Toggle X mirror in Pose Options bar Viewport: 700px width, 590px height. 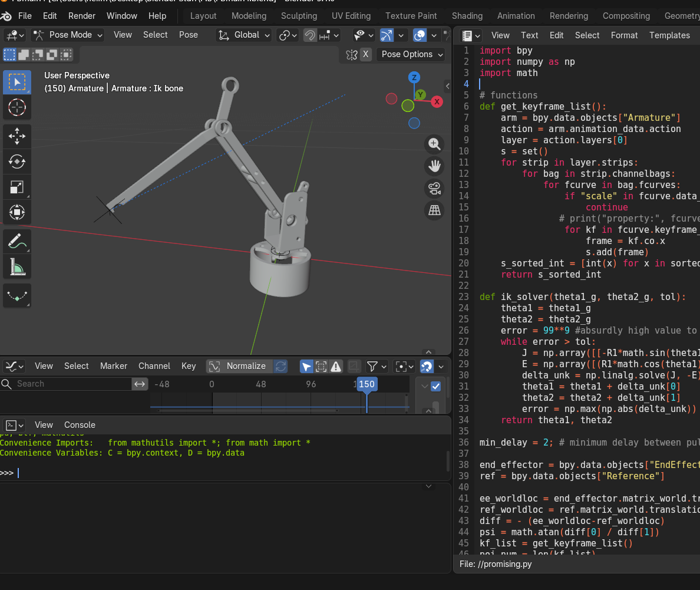pyautogui.click(x=365, y=54)
